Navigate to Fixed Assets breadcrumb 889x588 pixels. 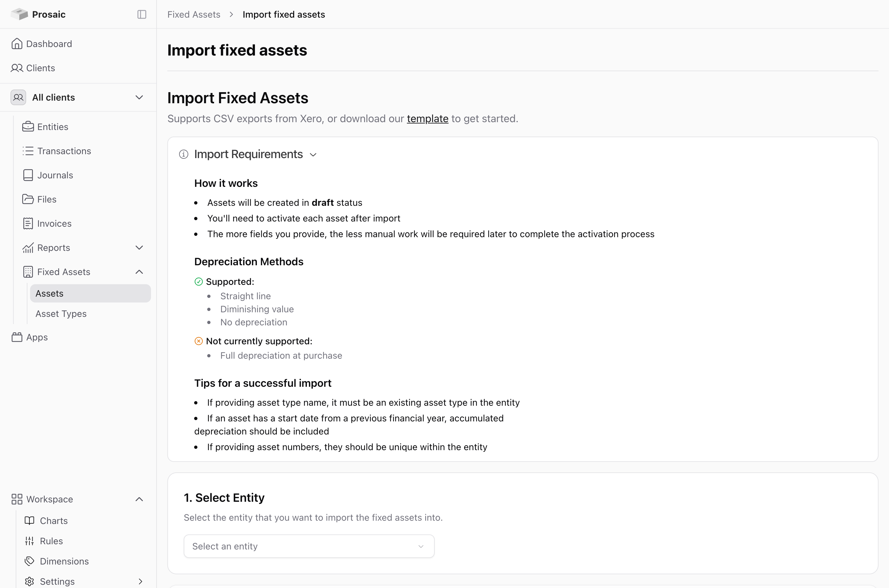click(x=193, y=14)
